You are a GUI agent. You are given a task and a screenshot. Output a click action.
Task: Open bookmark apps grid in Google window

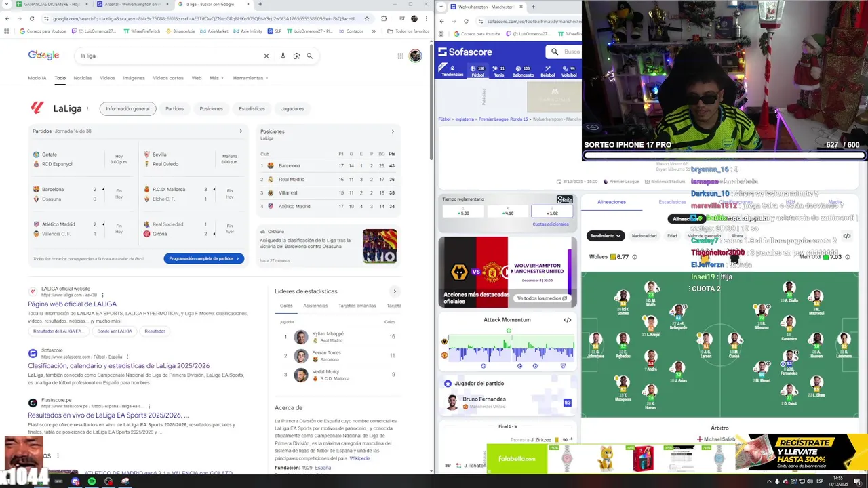coord(8,31)
